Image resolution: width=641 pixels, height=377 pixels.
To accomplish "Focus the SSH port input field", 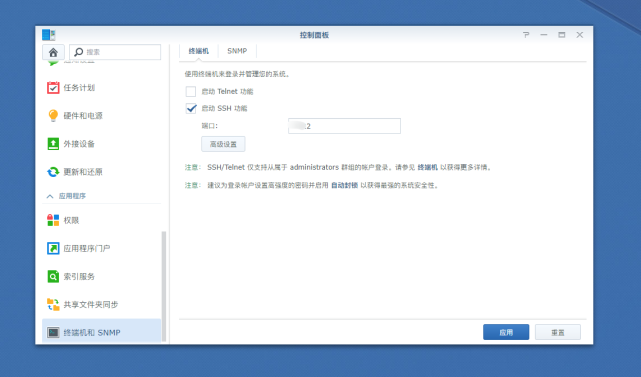I will pyautogui.click(x=344, y=126).
